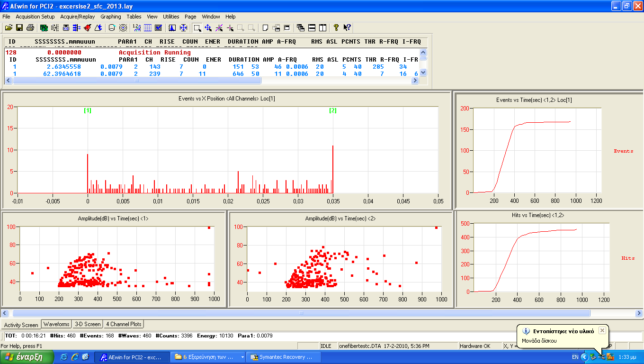Open the File menu
The height and width of the screenshot is (364, 644).
[6, 17]
